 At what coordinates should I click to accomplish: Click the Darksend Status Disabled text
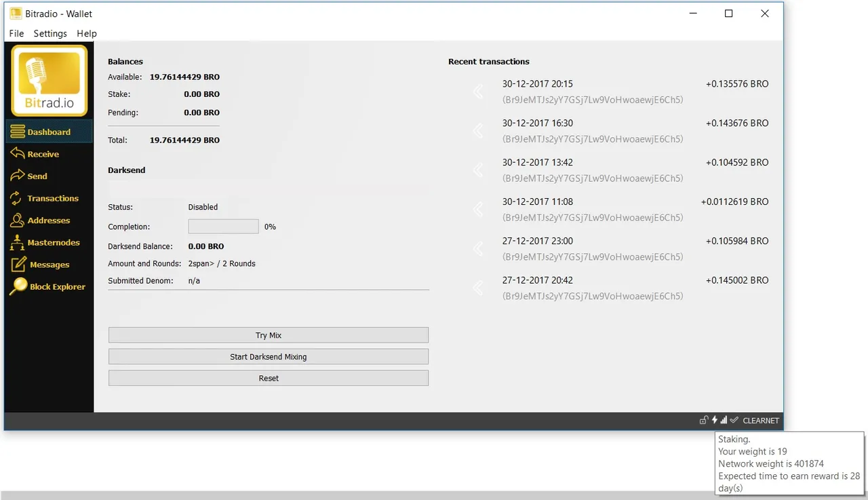(x=203, y=207)
